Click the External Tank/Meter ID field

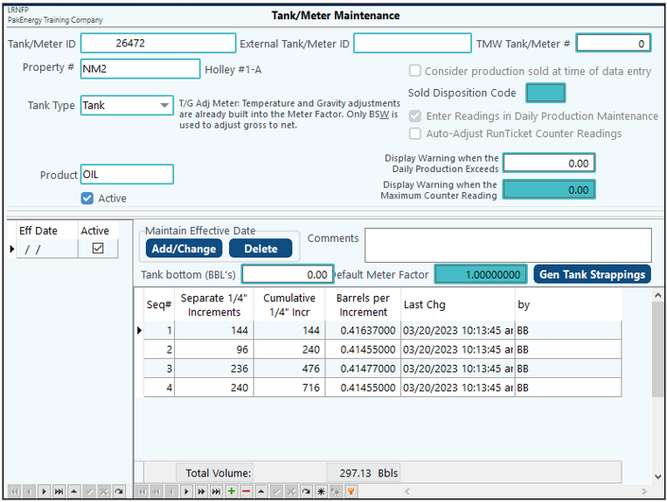(412, 43)
